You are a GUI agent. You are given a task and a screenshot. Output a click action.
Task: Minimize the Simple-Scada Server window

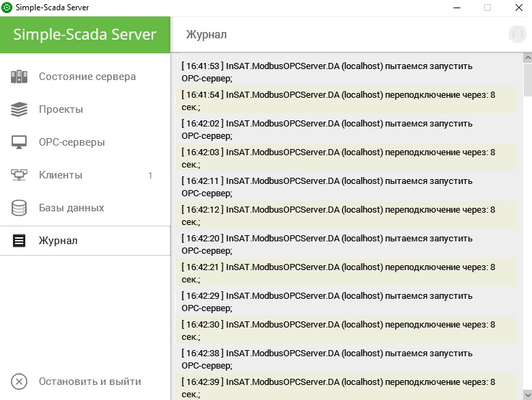pyautogui.click(x=457, y=8)
